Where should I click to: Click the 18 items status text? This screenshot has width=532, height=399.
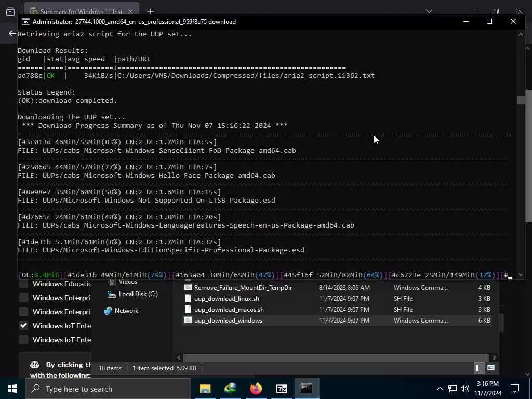[110, 368]
